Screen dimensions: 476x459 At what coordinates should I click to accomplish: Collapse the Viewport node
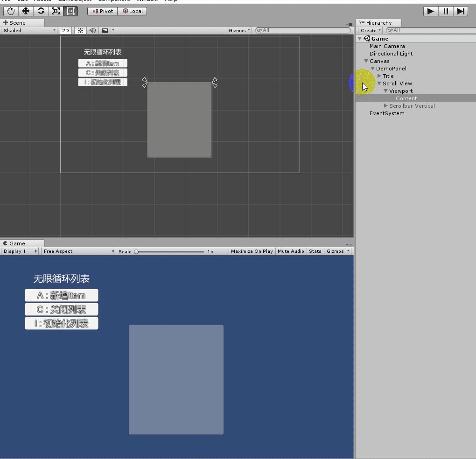click(386, 90)
